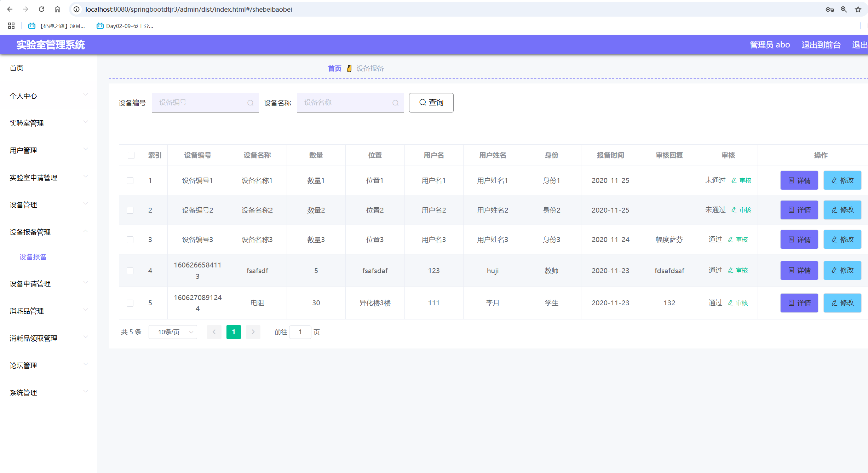Open the 【码神之路】项目 bookmark
Screen dimensions: 868x473
click(57, 26)
